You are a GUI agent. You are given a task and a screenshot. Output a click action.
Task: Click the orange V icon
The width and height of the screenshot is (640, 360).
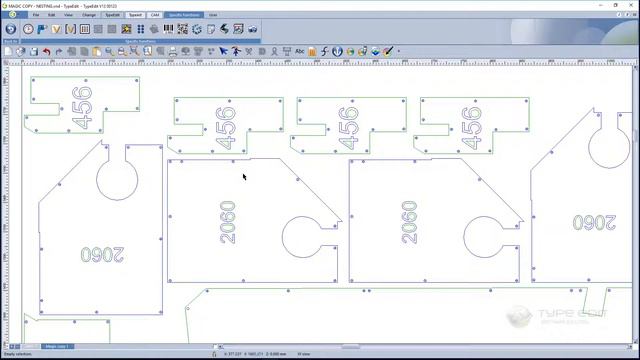click(56, 29)
